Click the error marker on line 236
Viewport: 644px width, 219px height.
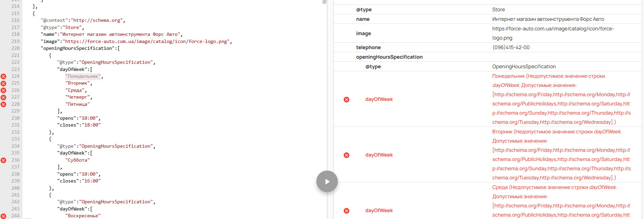(x=3, y=160)
